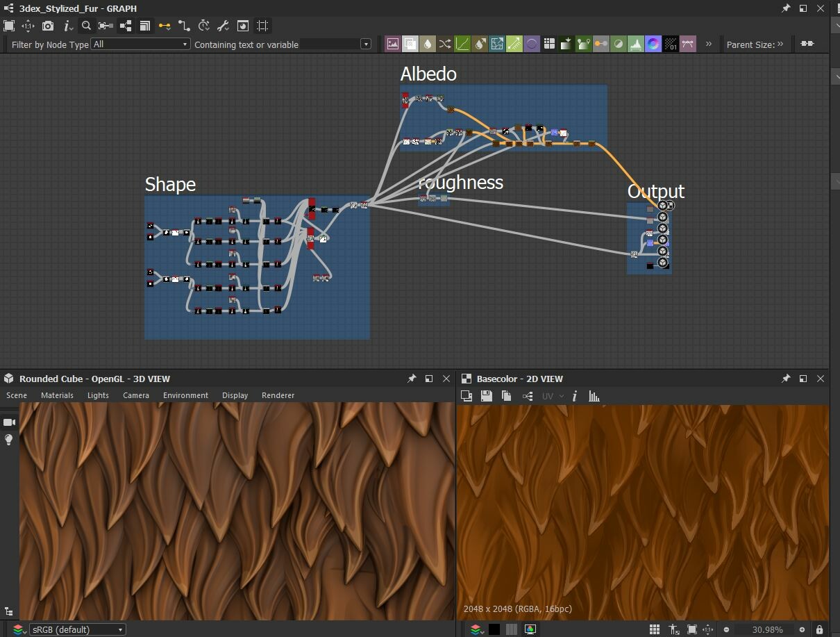Open the Materials menu in the 3D view
Screen dimensions: 840x637
tap(57, 395)
